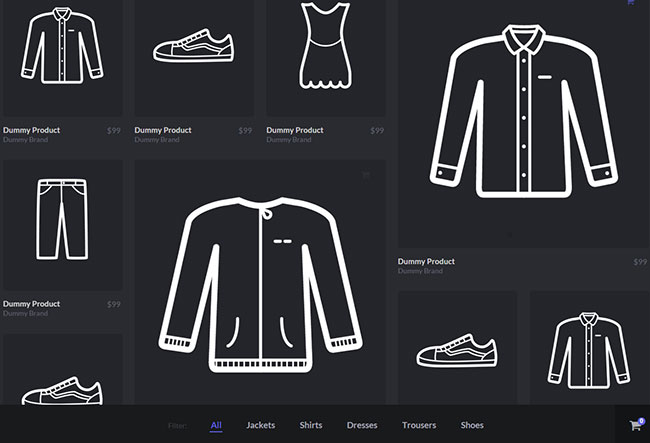
Task: Click Dummy Product title under large shirt
Action: [426, 262]
